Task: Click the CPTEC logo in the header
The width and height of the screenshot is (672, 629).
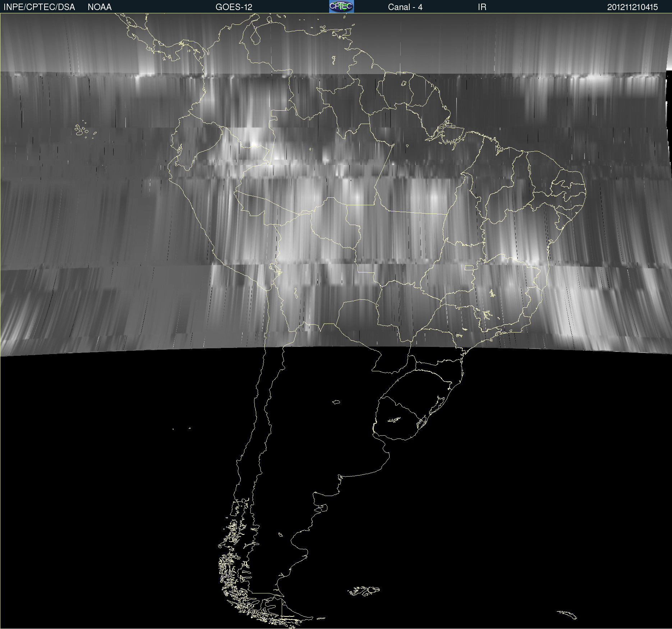Action: [x=341, y=6]
